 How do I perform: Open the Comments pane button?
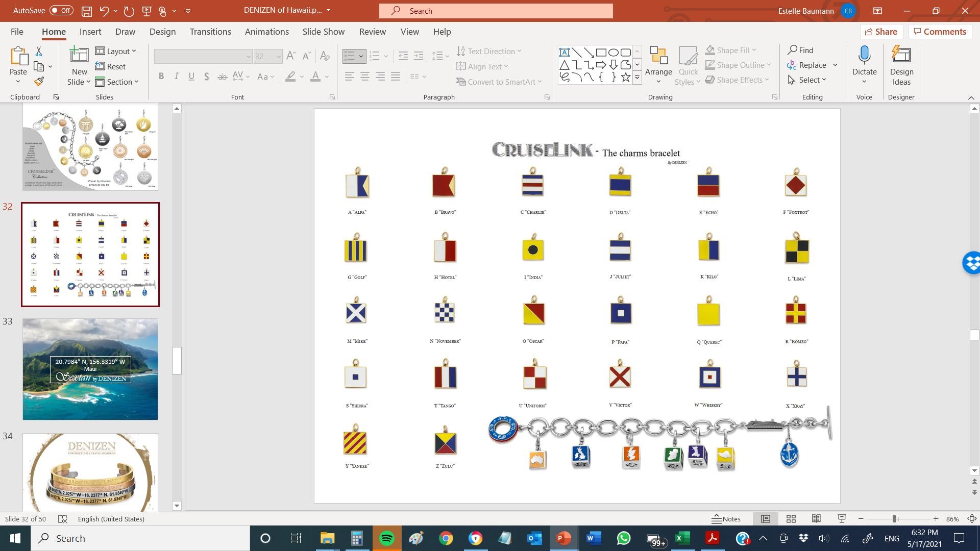tap(940, 32)
